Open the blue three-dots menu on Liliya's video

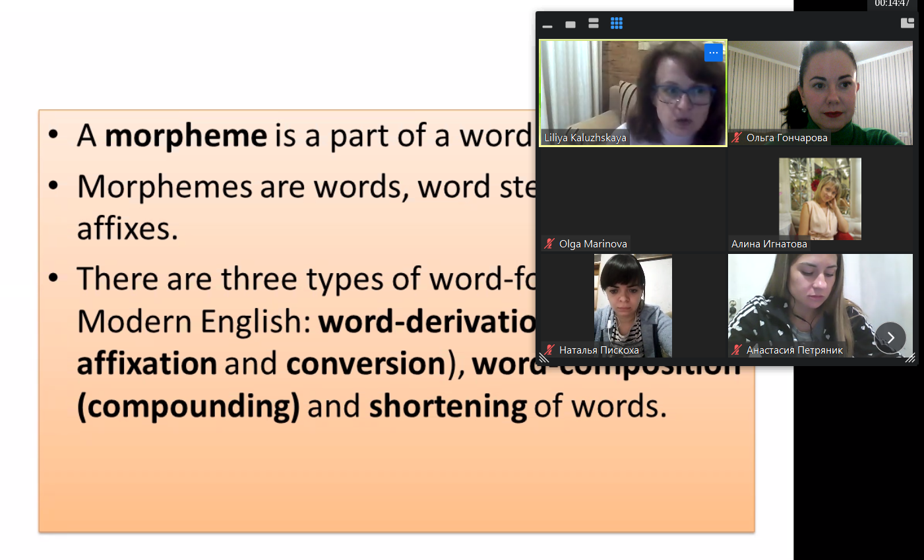713,53
